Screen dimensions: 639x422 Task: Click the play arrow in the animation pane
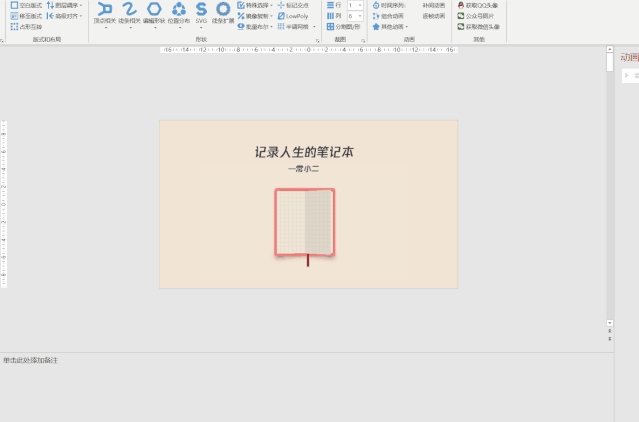pyautogui.click(x=627, y=75)
